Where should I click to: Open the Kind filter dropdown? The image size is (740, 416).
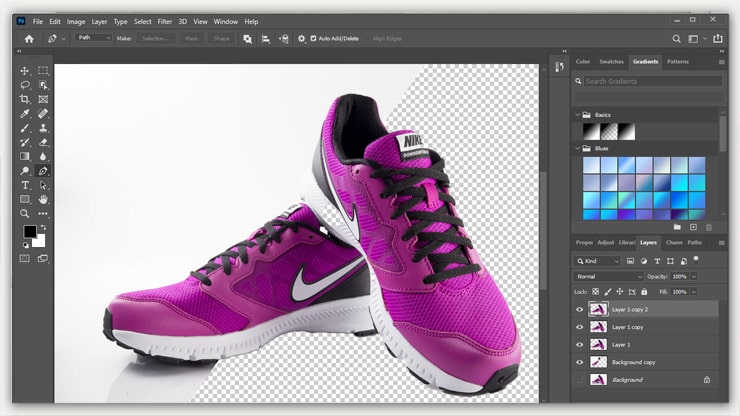pyautogui.click(x=597, y=261)
